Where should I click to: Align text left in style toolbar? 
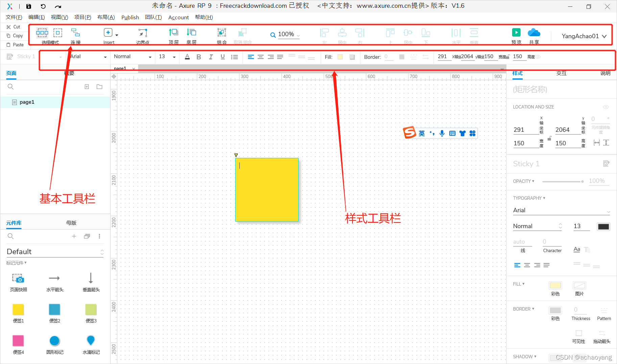tap(251, 57)
